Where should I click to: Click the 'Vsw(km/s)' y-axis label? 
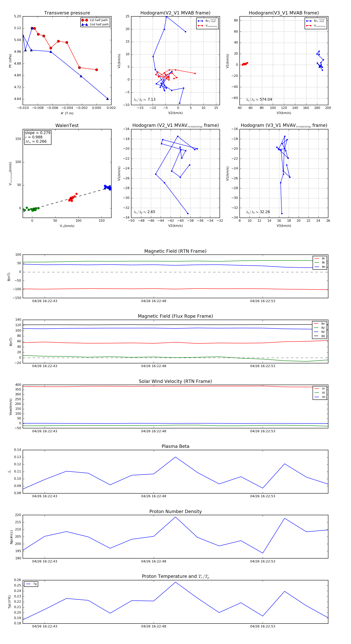coord(11,407)
